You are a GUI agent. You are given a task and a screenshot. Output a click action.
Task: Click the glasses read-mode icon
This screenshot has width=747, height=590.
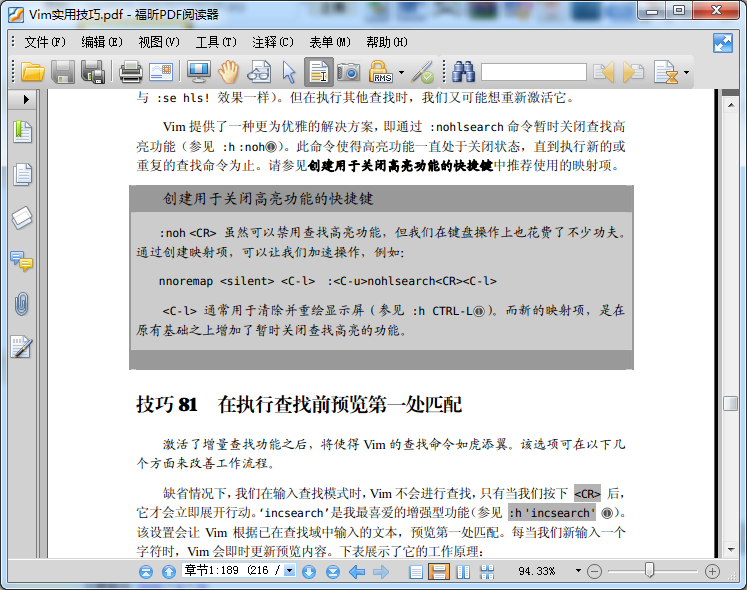coord(259,72)
